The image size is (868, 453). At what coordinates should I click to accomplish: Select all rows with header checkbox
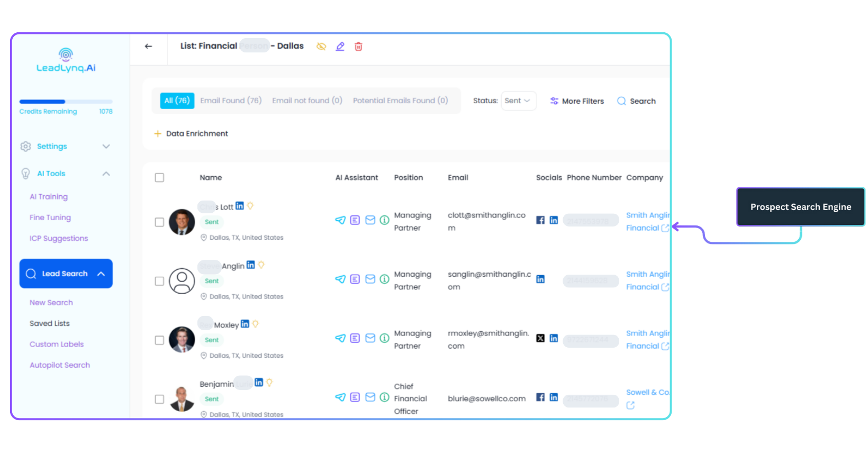click(x=159, y=178)
